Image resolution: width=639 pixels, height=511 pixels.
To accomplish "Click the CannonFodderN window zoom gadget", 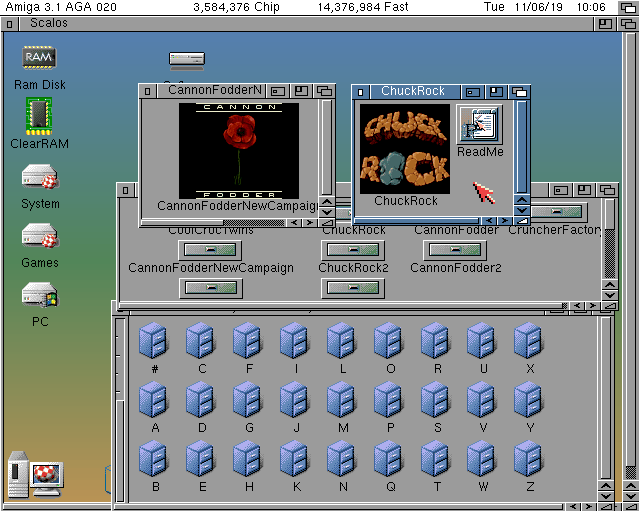I will click(x=301, y=91).
